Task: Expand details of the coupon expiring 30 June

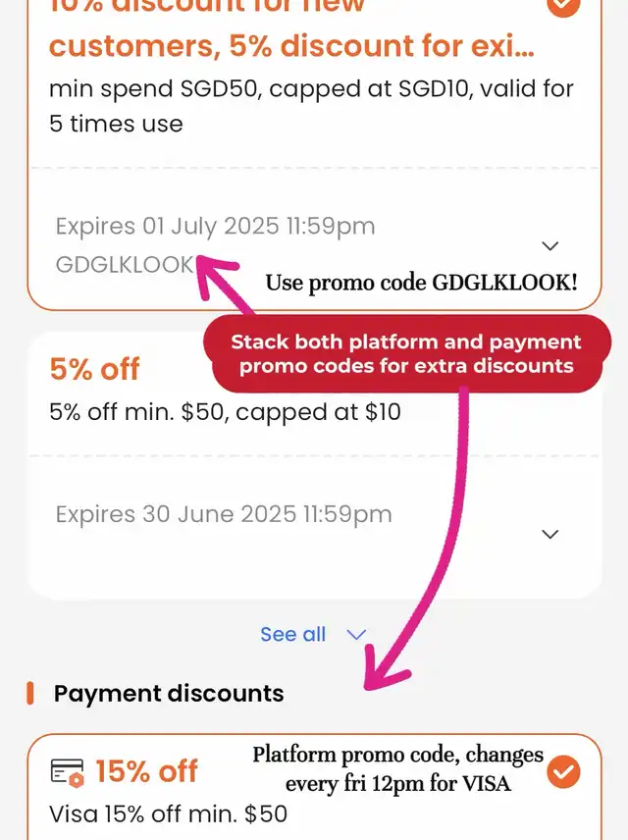Action: pyautogui.click(x=550, y=534)
